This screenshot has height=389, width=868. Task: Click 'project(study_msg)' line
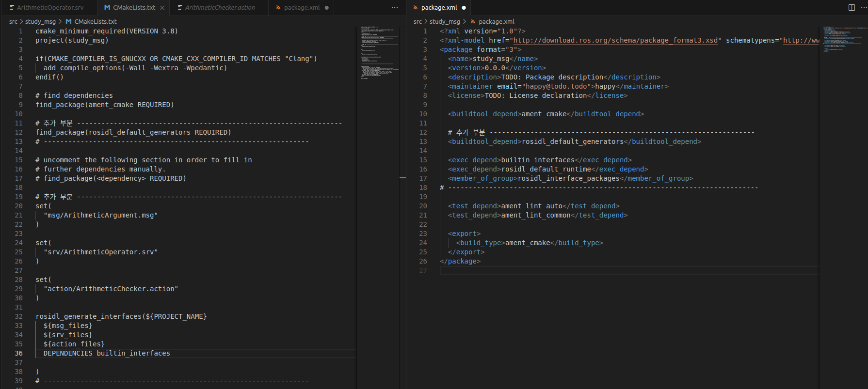[x=72, y=41]
